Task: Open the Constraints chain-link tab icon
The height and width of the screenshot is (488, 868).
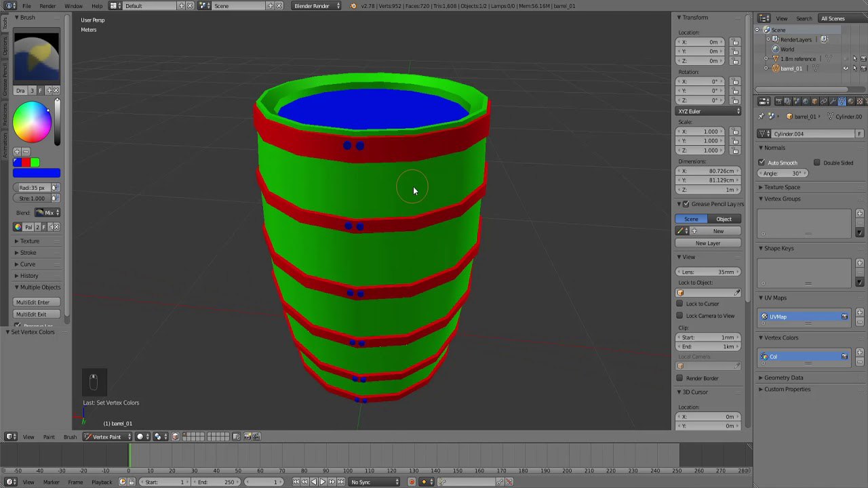Action: point(823,102)
